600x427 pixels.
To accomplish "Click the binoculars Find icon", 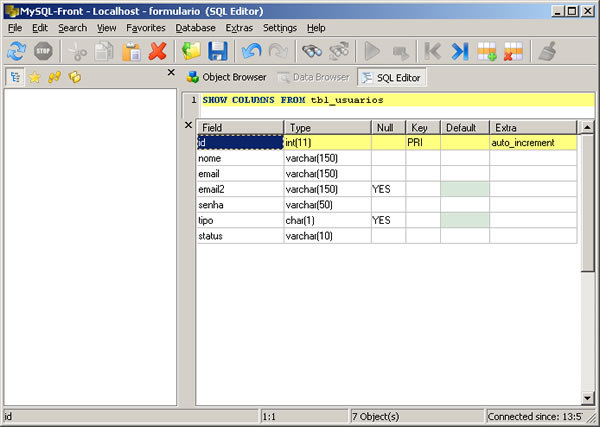I will [x=312, y=51].
